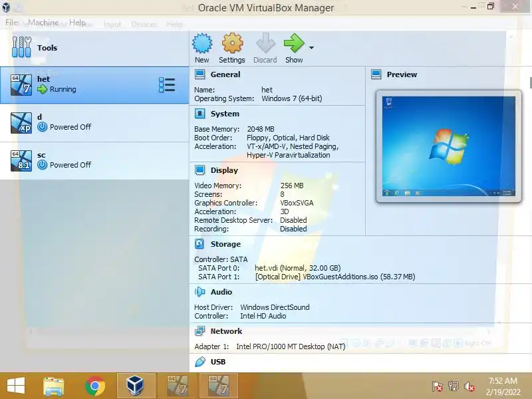Click the green Show arrow icon
This screenshot has width=532, height=399.
294,43
